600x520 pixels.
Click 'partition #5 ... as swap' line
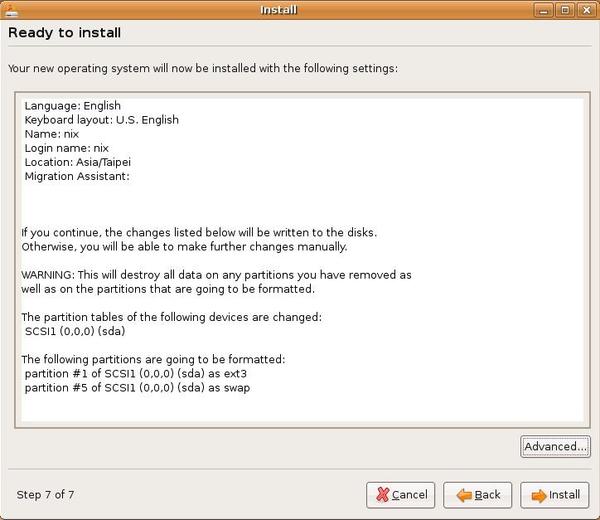tap(137, 388)
